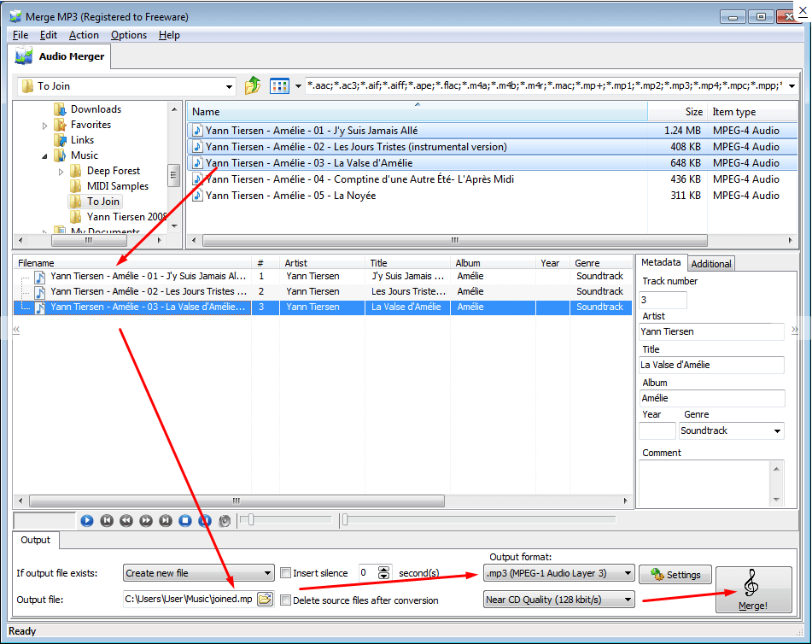Click file icon of track 01 in browser
This screenshot has width=812, height=644.
pyautogui.click(x=197, y=130)
